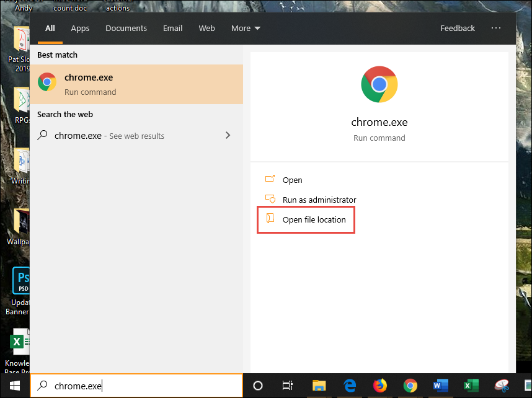Expand the web results chevron arrow
The width and height of the screenshot is (532, 398).
[228, 135]
